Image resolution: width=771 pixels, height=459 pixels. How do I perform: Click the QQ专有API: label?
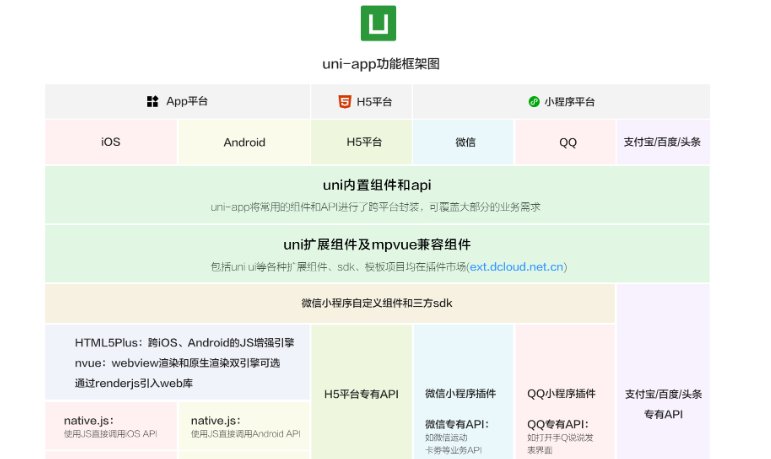coord(558,424)
